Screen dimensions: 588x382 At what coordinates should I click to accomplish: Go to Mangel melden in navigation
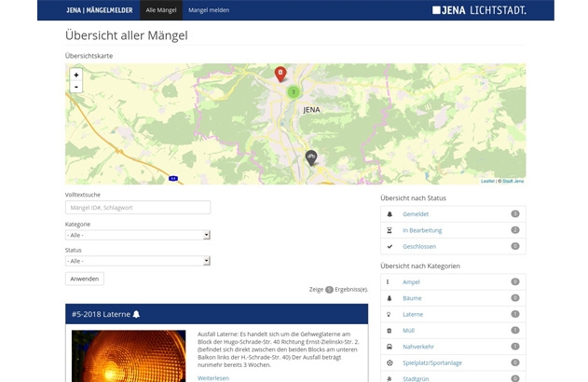click(209, 10)
